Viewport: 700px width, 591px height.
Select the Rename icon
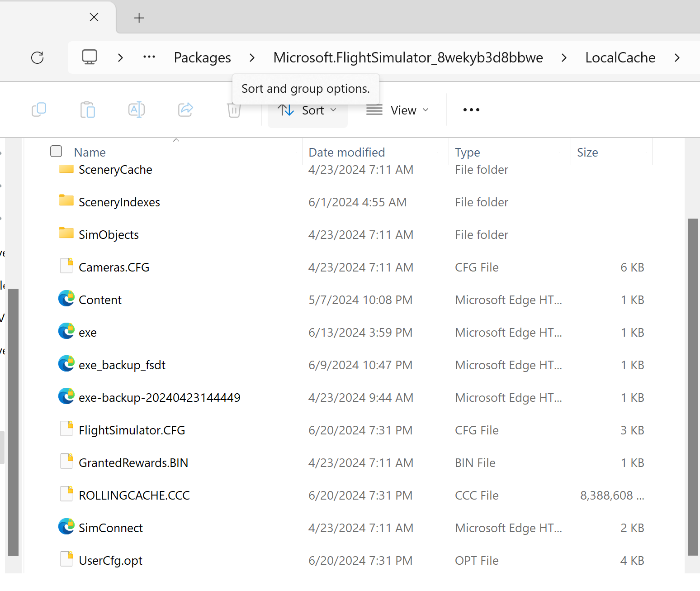tap(136, 110)
